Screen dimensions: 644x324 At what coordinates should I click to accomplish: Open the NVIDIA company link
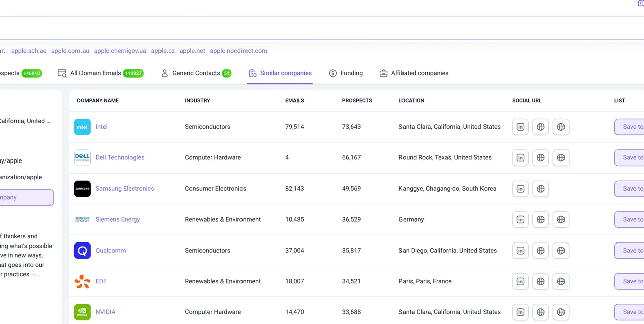(106, 312)
